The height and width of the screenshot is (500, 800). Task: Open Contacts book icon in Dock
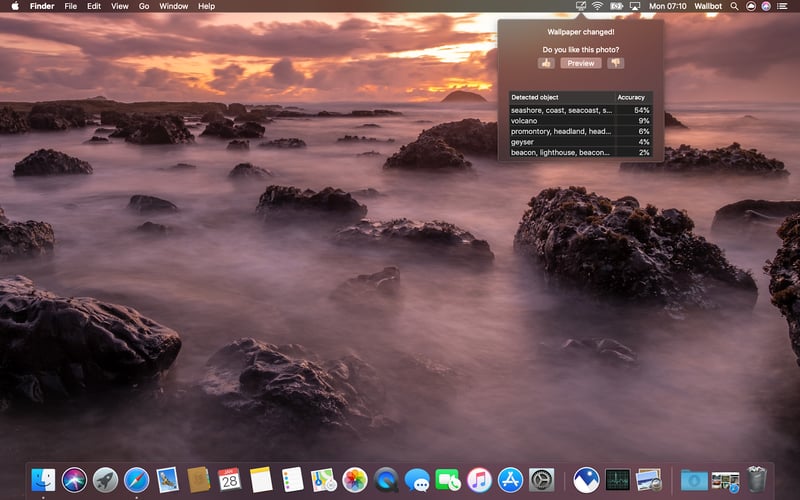tap(198, 480)
